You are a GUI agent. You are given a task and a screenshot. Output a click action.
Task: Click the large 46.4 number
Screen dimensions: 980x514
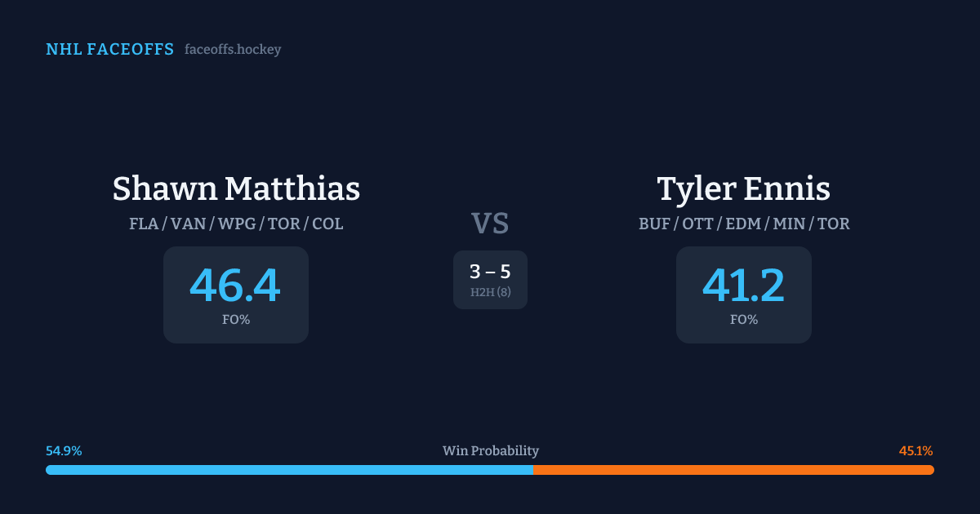(x=235, y=286)
